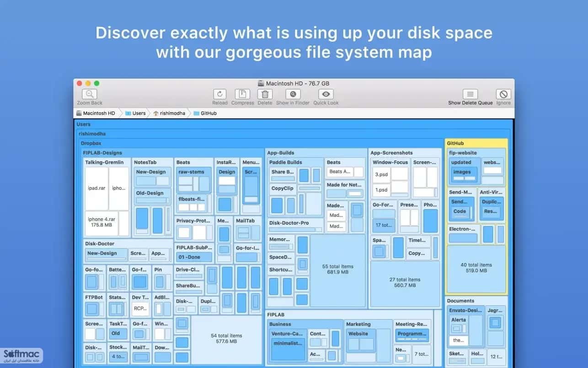Select the Beats A... file block
The width and height of the screenshot is (588, 368).
340,172
